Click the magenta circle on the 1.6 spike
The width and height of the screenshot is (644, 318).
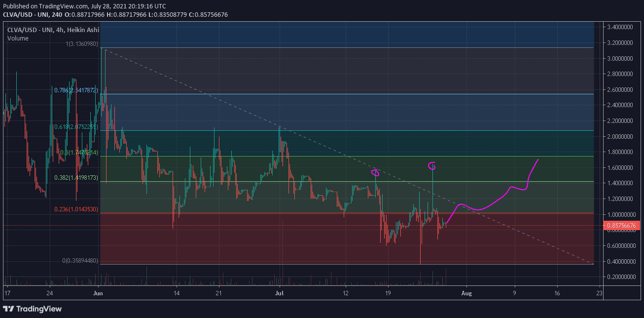(431, 165)
